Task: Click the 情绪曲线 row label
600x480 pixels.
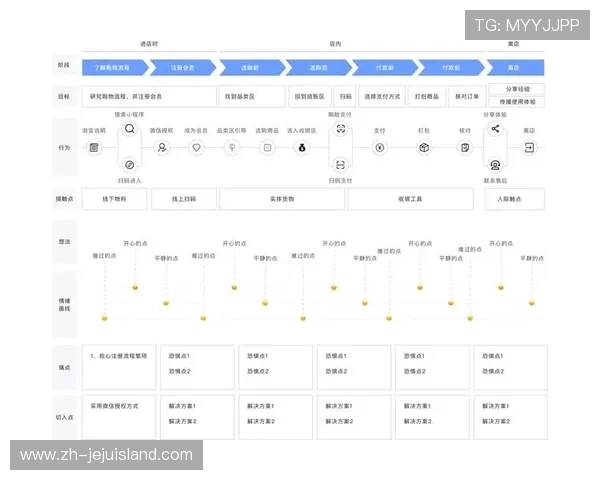Action: [x=64, y=305]
